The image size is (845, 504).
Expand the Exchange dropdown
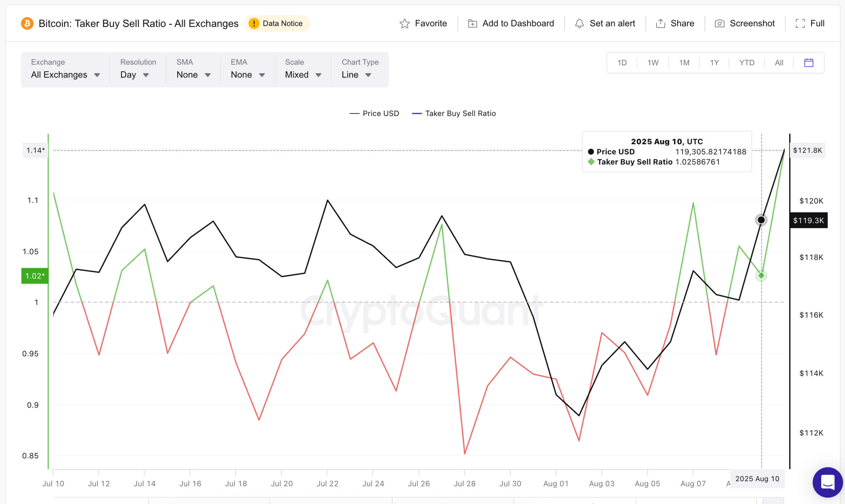pos(65,75)
